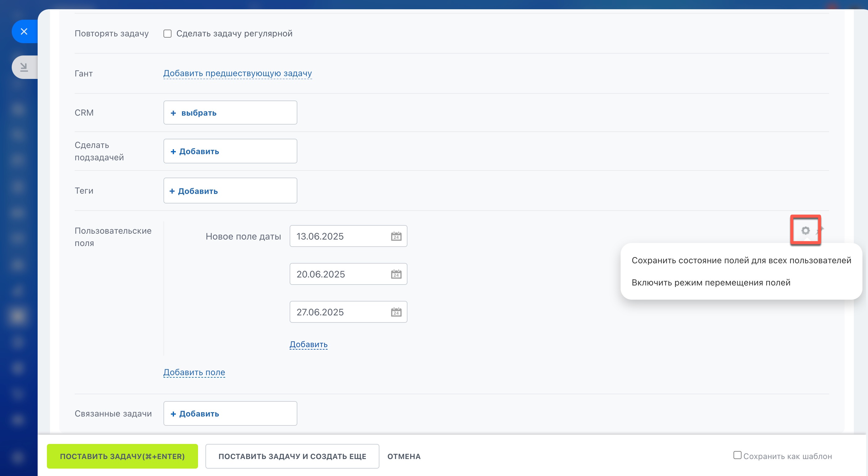
Task: Click the 'Пользовательские поля' section label
Action: coord(113,237)
